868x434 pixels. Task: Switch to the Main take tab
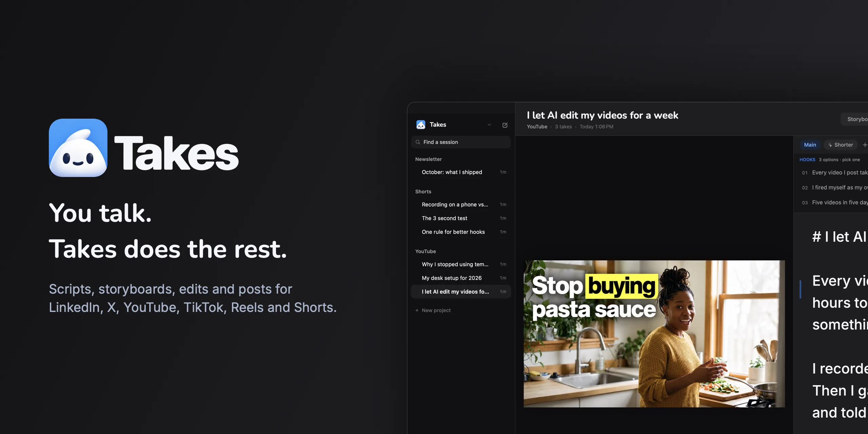coord(810,145)
